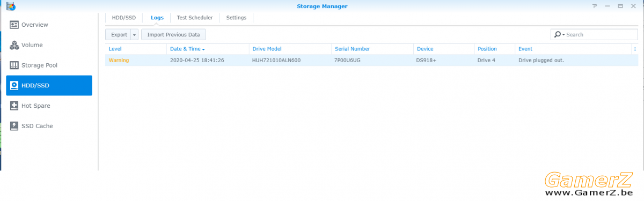This screenshot has width=644, height=201.
Task: Select the HDD/SSD sidebar item
Action: click(x=49, y=86)
